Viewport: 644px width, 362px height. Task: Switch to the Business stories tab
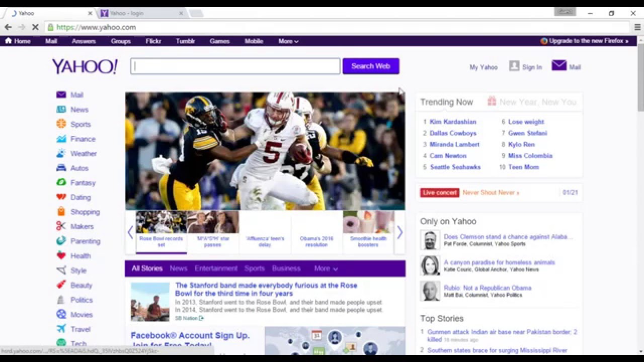pyautogui.click(x=286, y=268)
